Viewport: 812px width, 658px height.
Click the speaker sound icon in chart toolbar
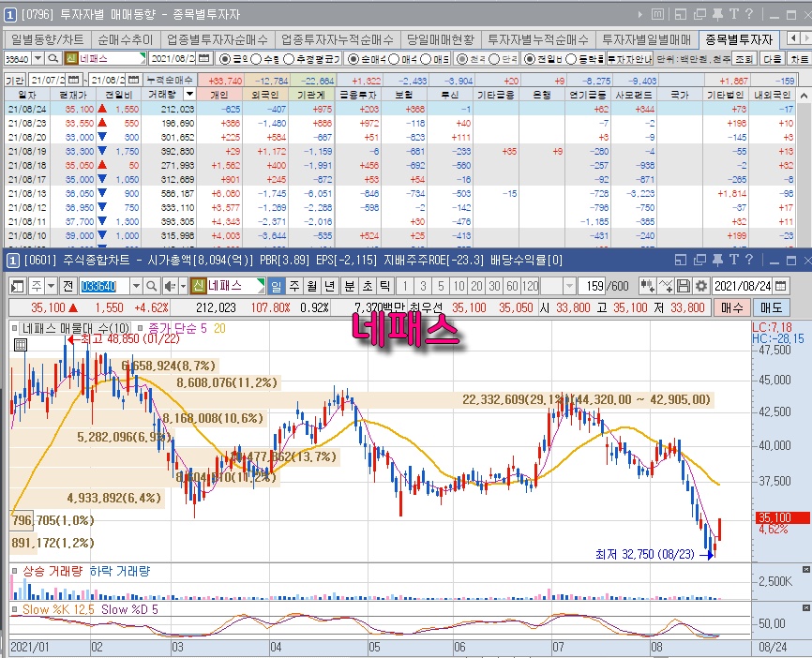click(x=170, y=286)
